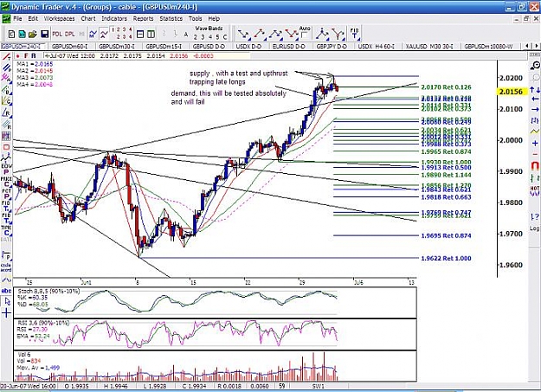
Task: Switch to the GBPUSD D-D chart tab
Action: [x=209, y=46]
